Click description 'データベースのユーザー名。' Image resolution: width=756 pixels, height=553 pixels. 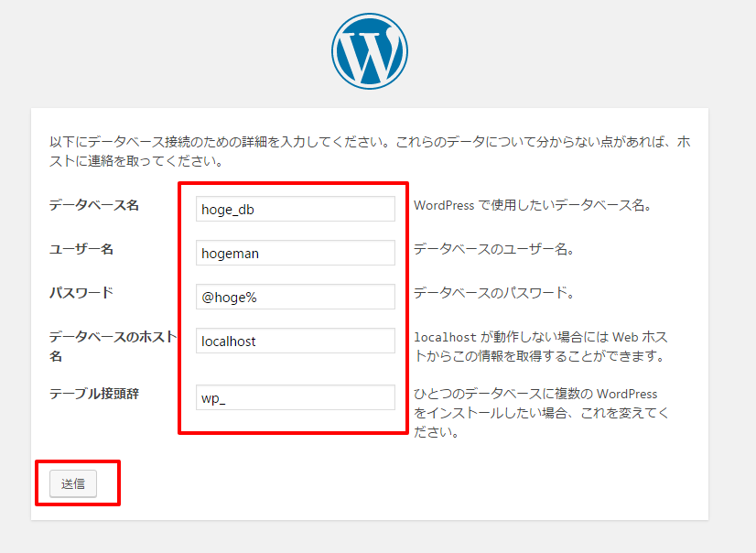pyautogui.click(x=493, y=249)
